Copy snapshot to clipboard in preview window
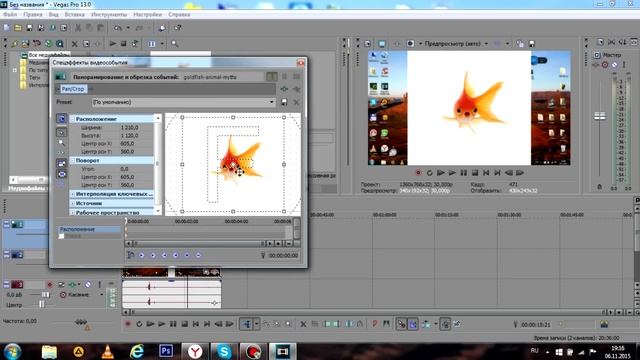 click(520, 44)
